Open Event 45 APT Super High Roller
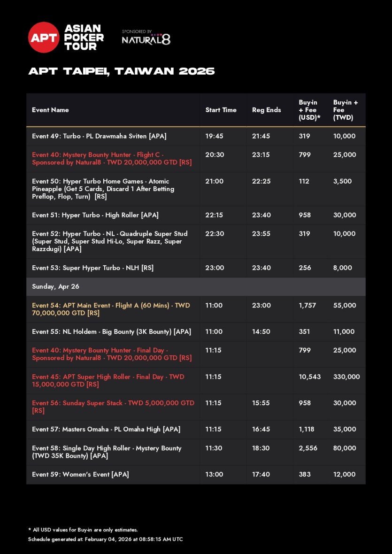Image resolution: width=392 pixels, height=554 pixels. [108, 380]
